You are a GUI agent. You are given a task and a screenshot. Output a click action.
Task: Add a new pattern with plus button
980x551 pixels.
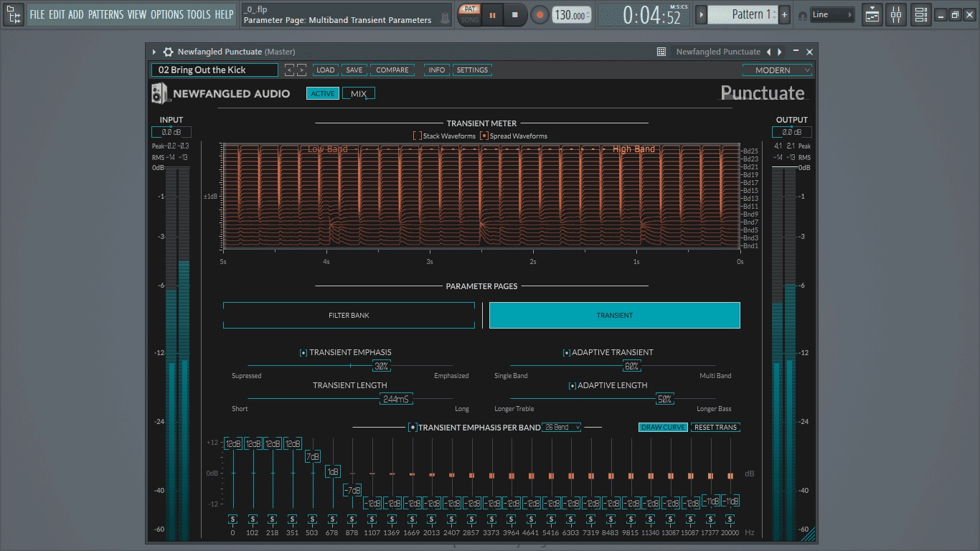tap(784, 14)
